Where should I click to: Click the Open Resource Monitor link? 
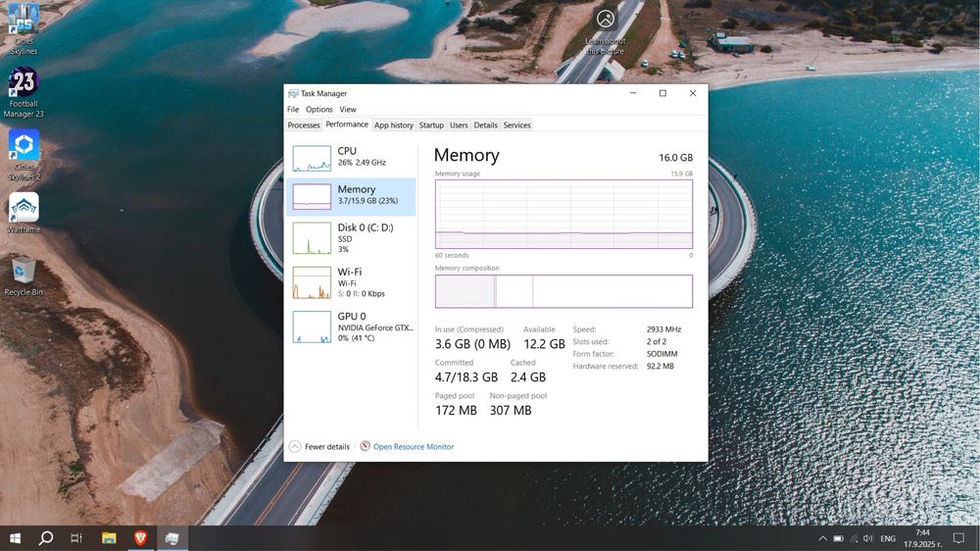[414, 446]
